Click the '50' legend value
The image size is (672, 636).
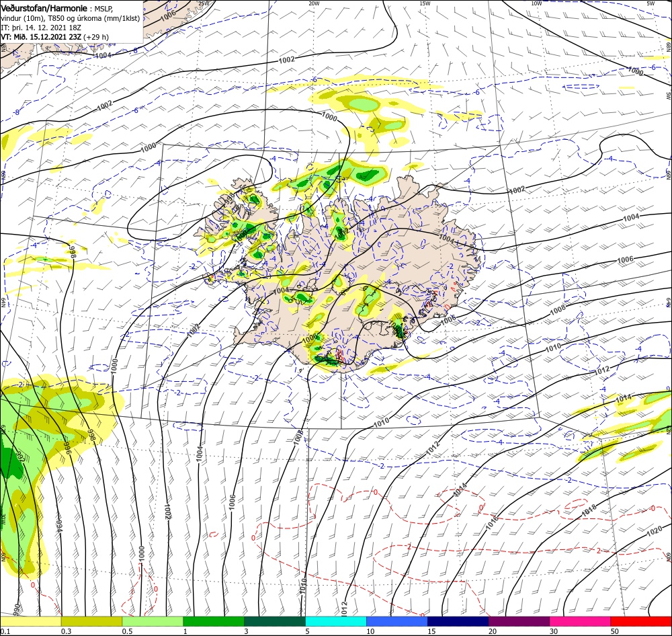[615, 631]
